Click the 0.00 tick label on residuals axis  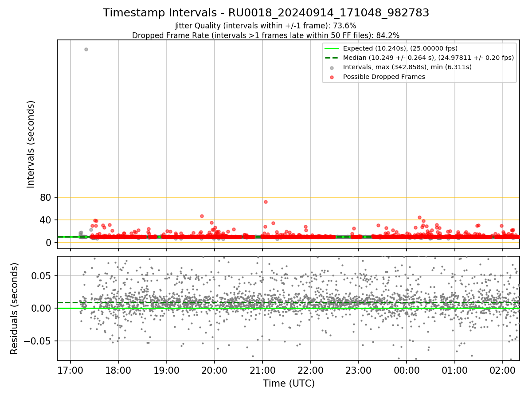pos(43,309)
